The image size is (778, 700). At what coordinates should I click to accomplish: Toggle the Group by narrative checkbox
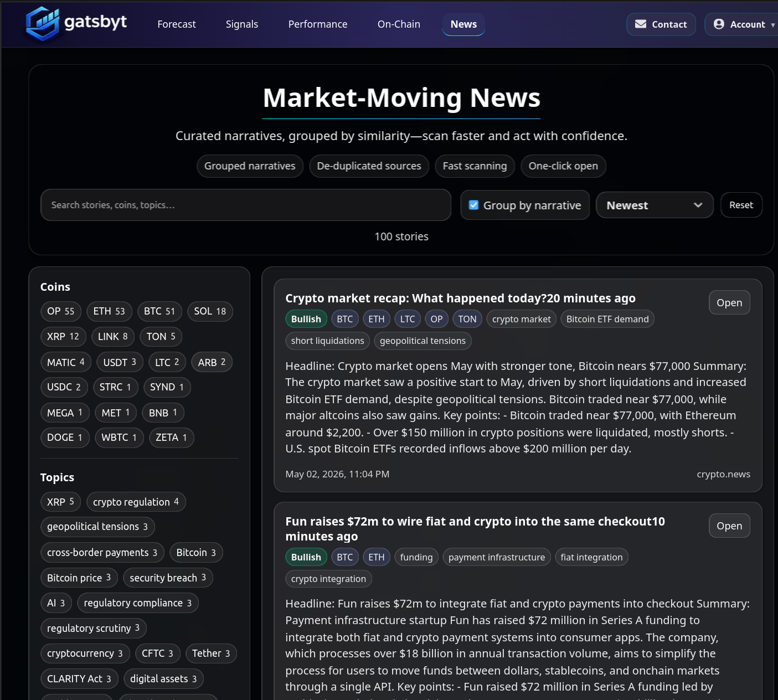coord(473,205)
